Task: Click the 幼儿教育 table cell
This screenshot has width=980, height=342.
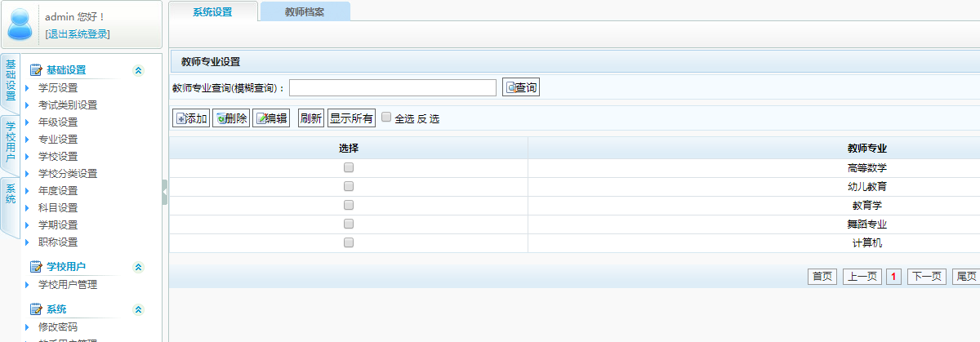Action: click(x=867, y=187)
